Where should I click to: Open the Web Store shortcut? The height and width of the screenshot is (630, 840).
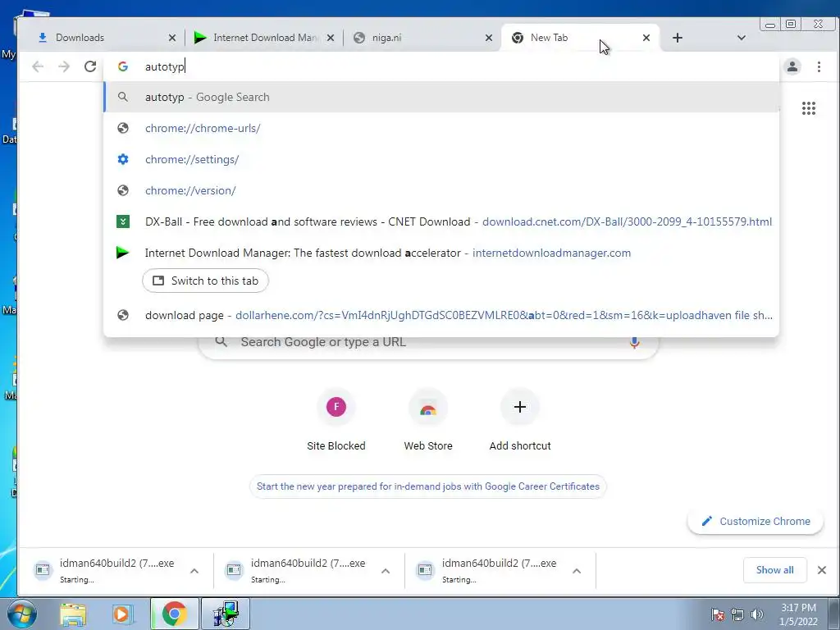tap(428, 421)
